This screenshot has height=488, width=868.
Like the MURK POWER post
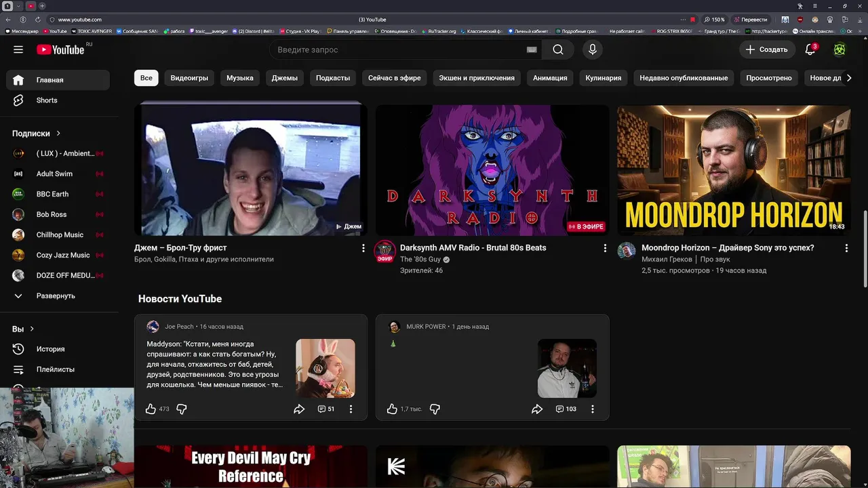392,409
